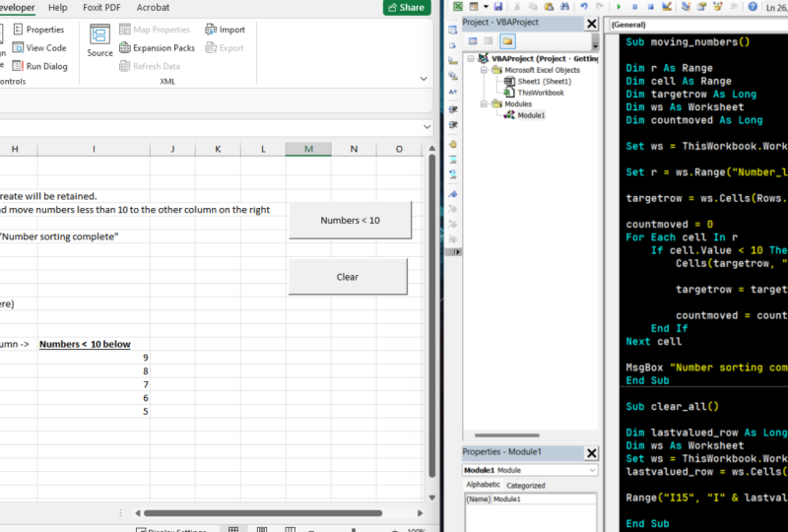Toggle Design Mode icon in VBA toolbar
The width and height of the screenshot is (788, 532).
667,7
